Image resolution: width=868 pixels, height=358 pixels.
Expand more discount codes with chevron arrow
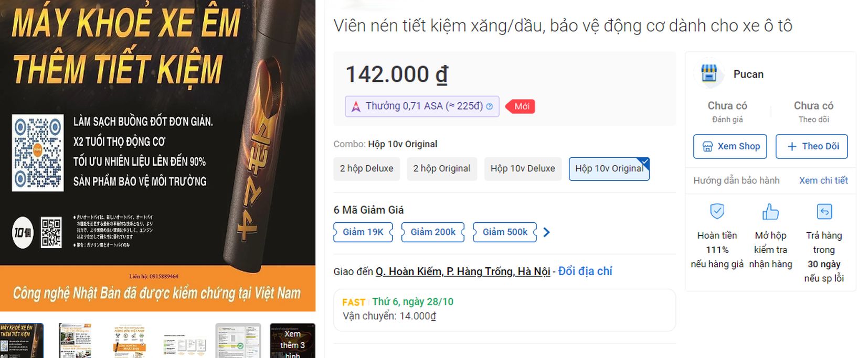tap(546, 232)
